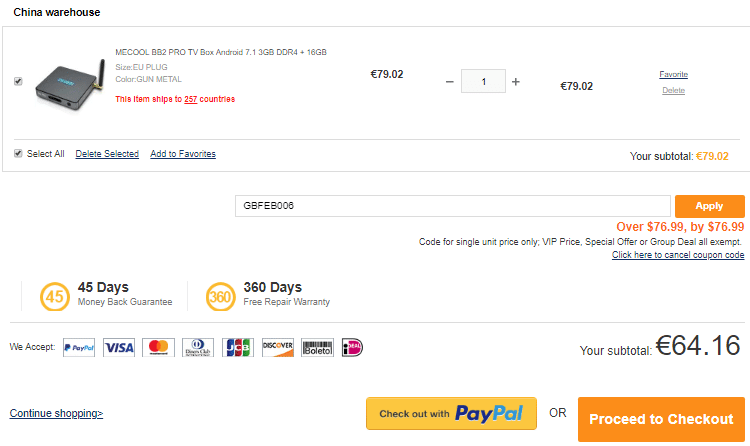The image size is (750, 446).
Task: Toggle the Select All checkbox
Action: (x=18, y=154)
